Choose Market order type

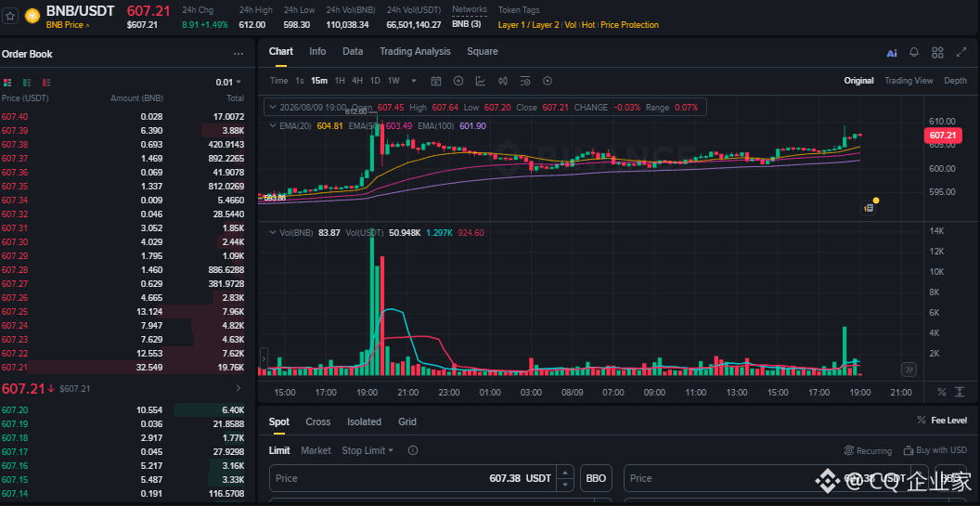(316, 450)
